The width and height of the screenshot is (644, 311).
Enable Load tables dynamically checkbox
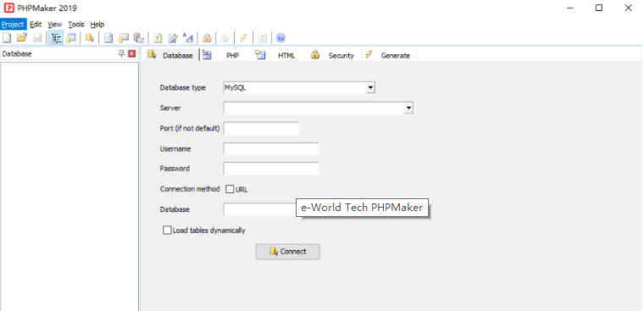(x=167, y=230)
